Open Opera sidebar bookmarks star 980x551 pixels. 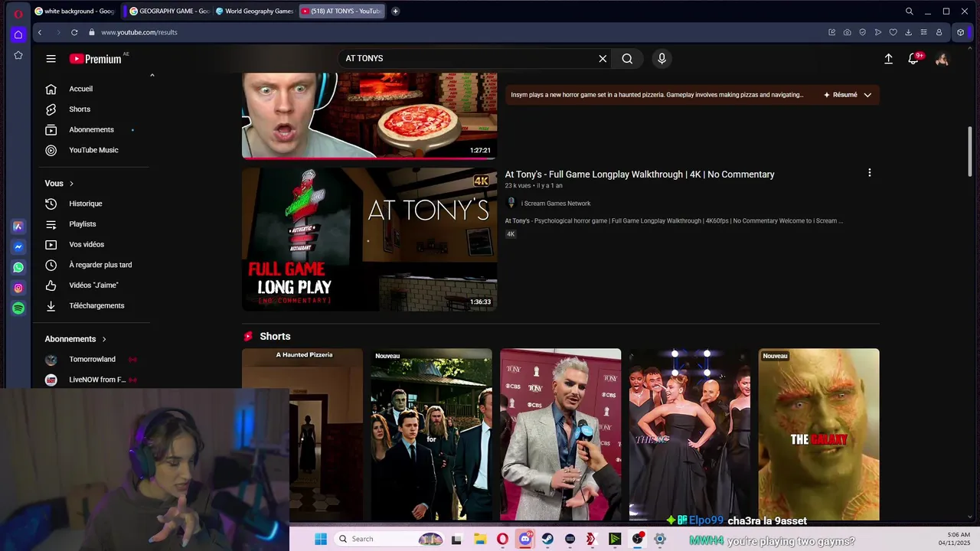click(18, 55)
